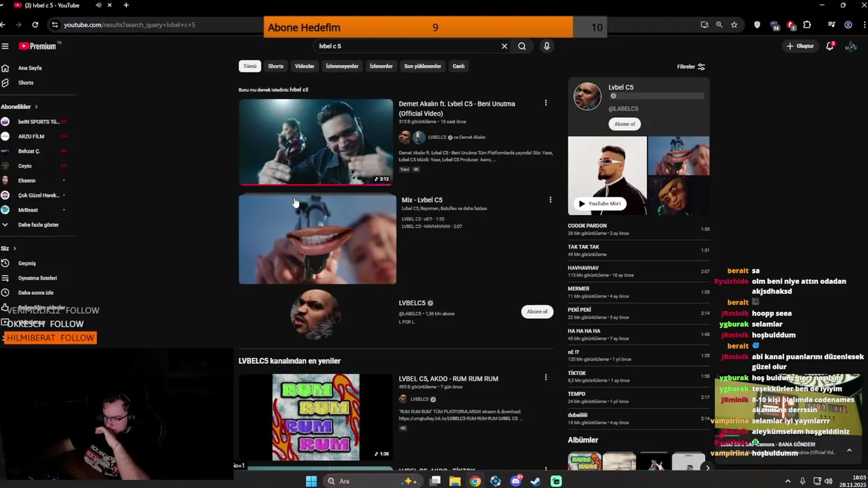Open Discord from the taskbar

(x=516, y=481)
